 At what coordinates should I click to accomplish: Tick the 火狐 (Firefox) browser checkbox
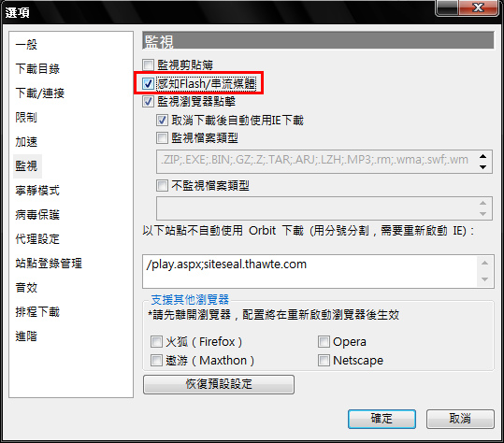pos(156,341)
